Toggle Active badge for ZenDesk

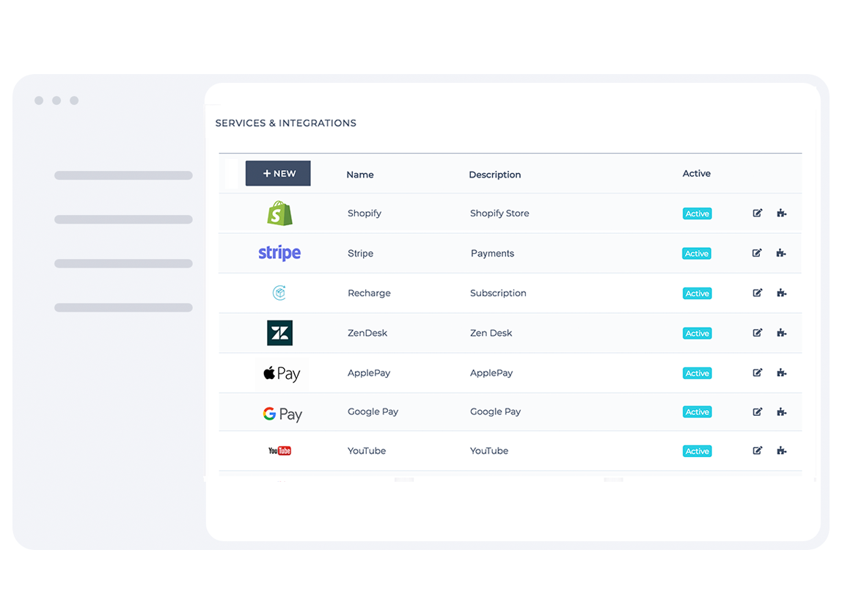pos(697,334)
